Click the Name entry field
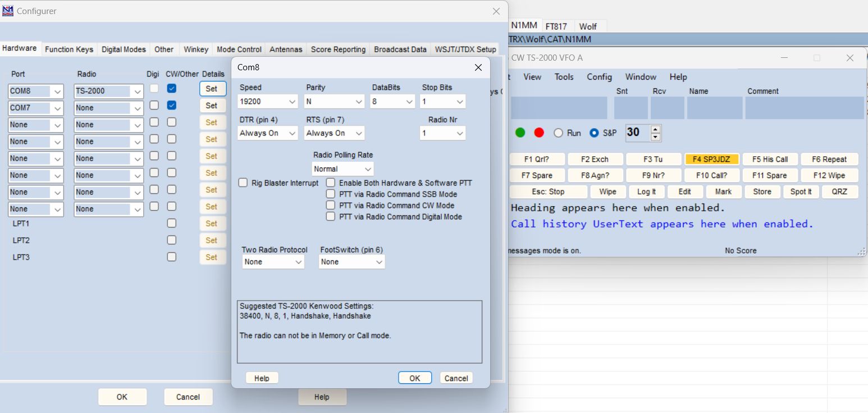 [x=715, y=108]
